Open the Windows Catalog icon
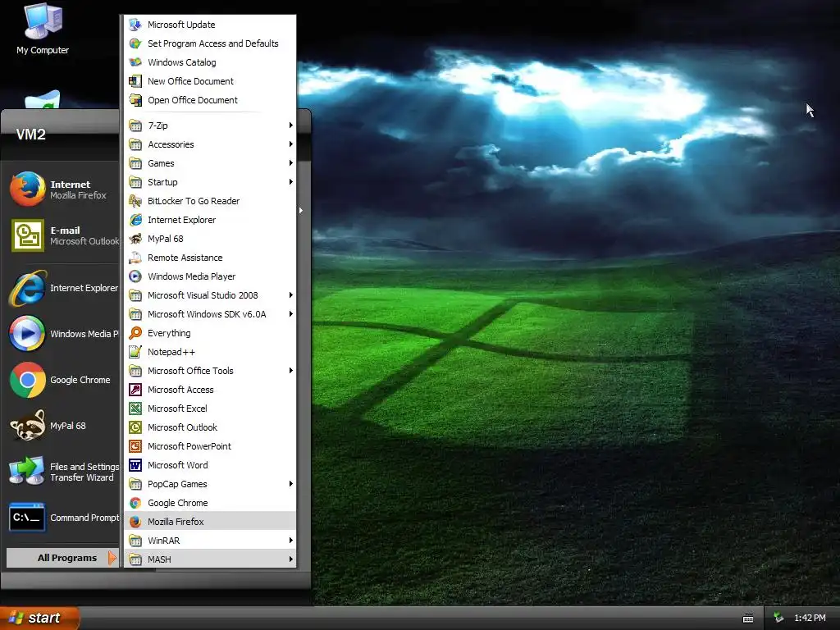840x630 pixels. [135, 62]
